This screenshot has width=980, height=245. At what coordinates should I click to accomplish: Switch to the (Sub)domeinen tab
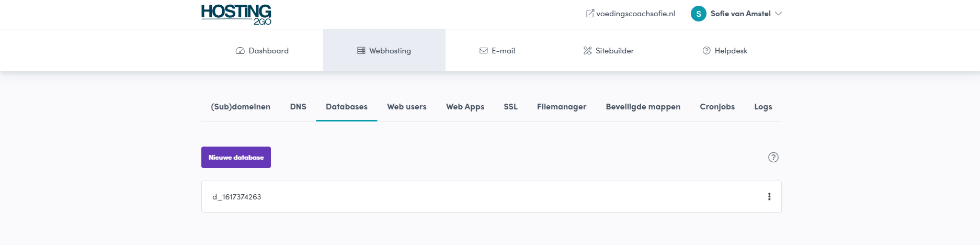(241, 107)
